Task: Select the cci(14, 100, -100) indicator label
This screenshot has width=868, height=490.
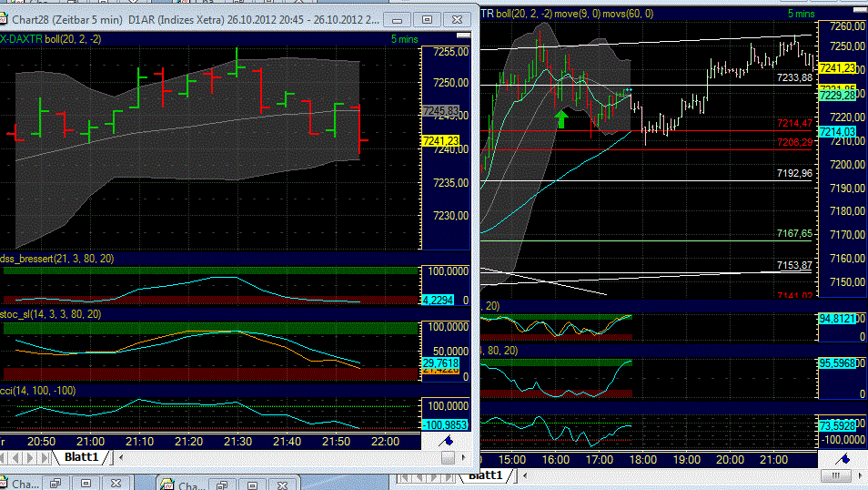Action: tap(37, 391)
